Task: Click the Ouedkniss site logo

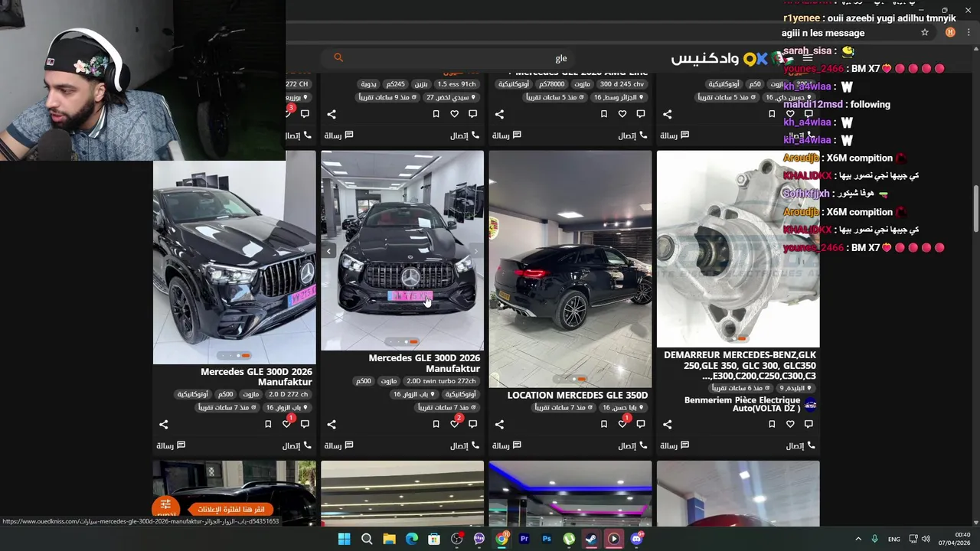Action: 731,58
